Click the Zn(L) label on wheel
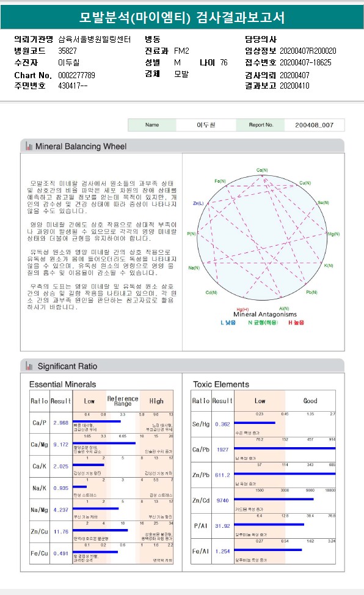 coord(198,203)
